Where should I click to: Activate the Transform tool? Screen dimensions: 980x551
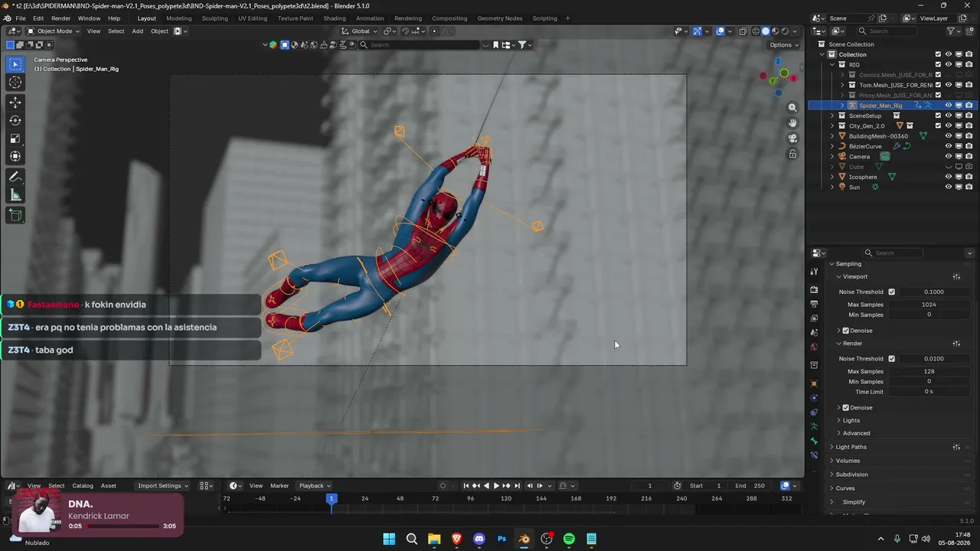[x=15, y=156]
